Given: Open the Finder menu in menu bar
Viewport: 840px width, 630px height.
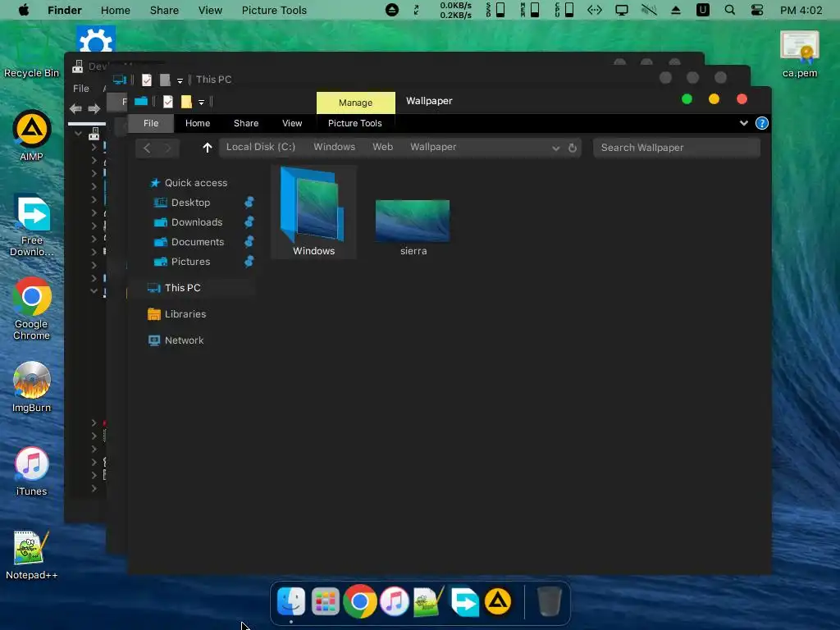Looking at the screenshot, I should point(65,10).
